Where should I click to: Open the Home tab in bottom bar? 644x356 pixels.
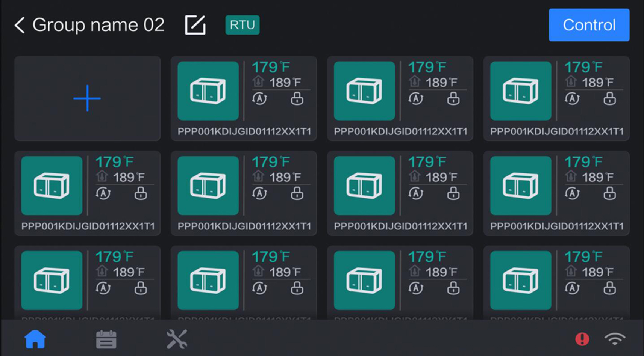tap(35, 339)
